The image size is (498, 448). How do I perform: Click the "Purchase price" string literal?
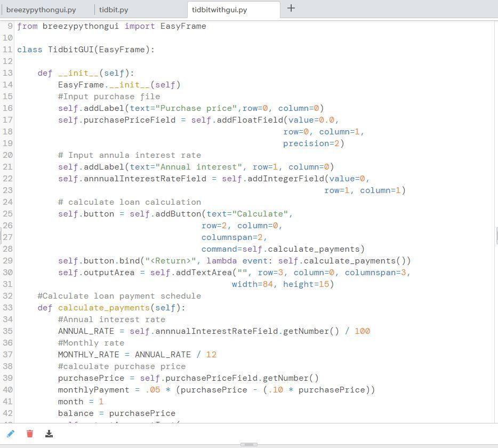[x=196, y=108]
